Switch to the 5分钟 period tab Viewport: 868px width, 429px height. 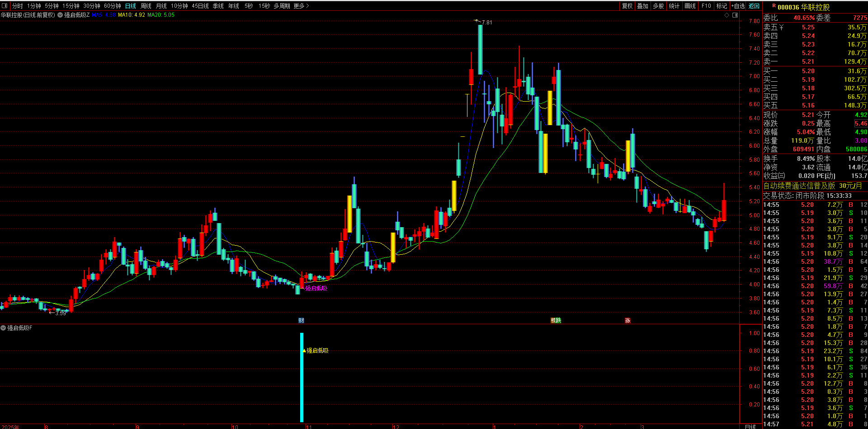point(52,6)
